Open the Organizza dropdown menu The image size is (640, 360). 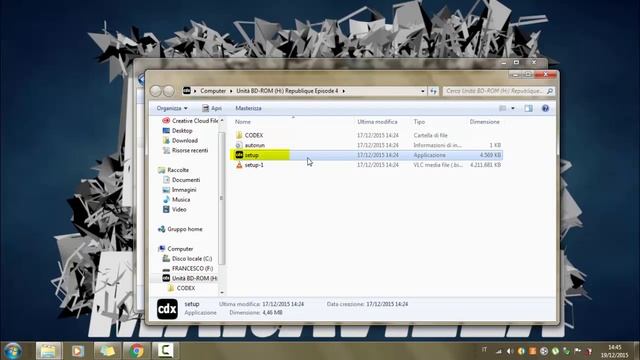(172, 108)
